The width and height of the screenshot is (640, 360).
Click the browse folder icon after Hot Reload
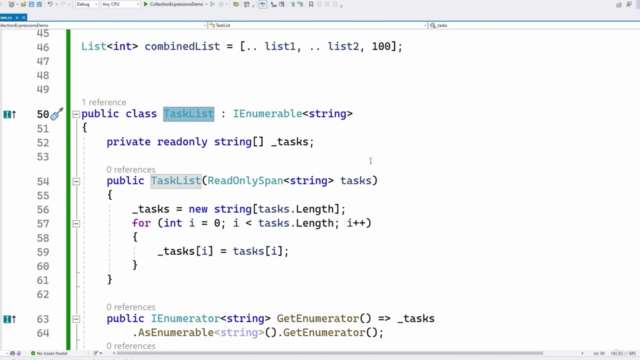(x=236, y=4)
